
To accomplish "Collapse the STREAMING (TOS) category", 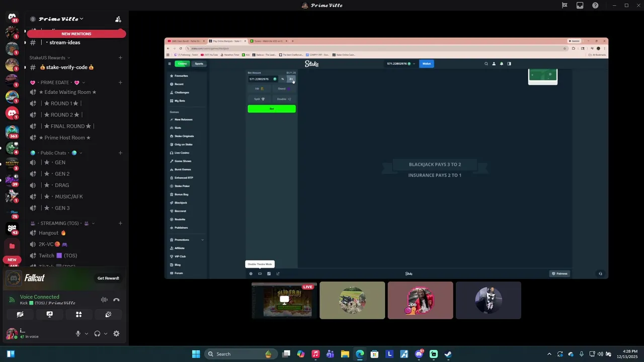I will click(63, 223).
